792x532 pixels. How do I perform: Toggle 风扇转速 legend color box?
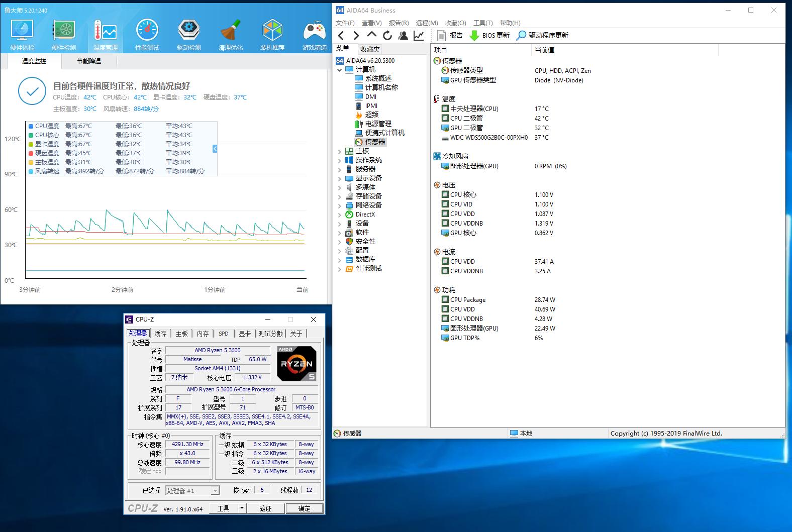pyautogui.click(x=31, y=171)
